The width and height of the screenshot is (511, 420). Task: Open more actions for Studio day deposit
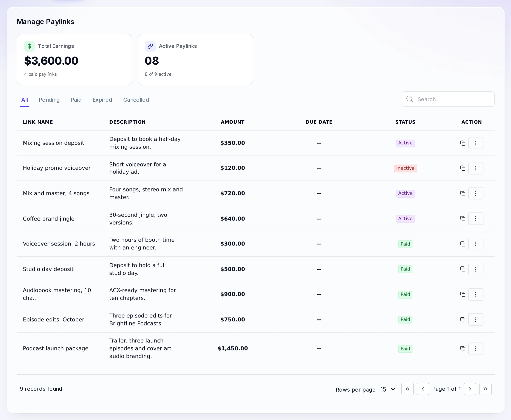point(476,269)
